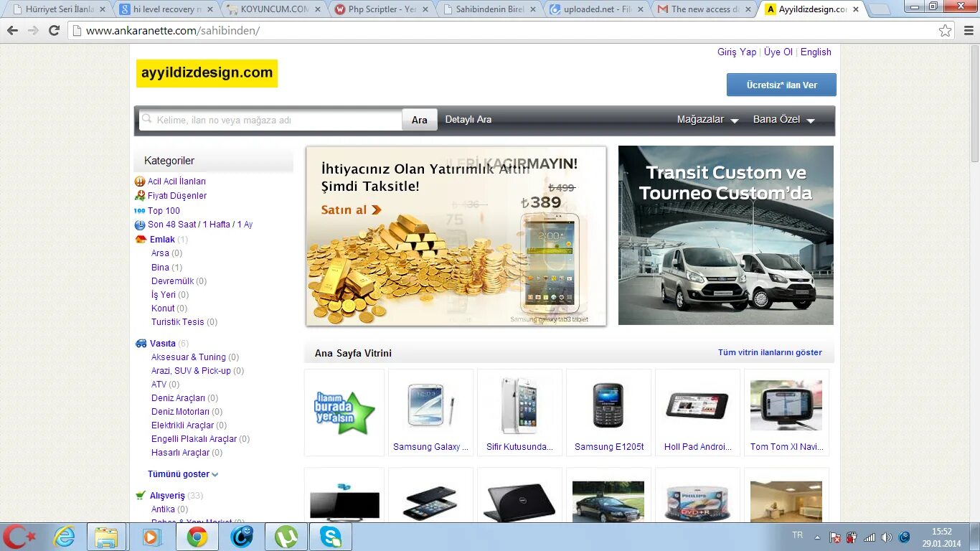Click the Acil Acil İlanları icon
980x551 pixels.
pyautogui.click(x=140, y=182)
